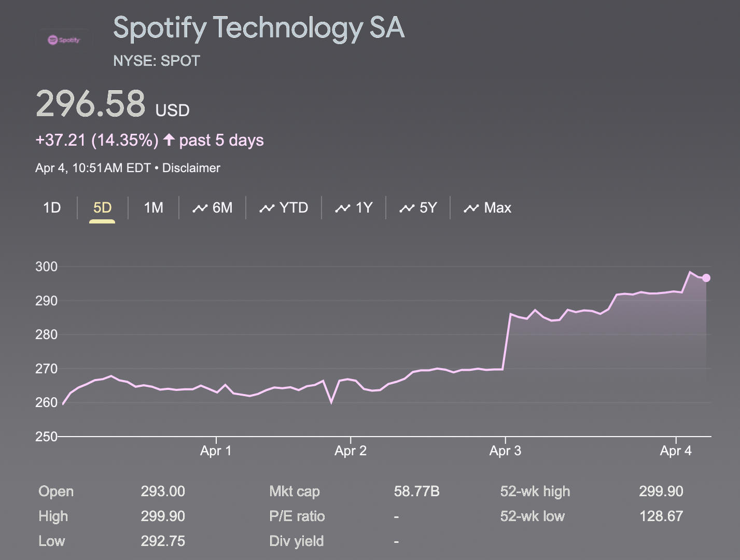Click the 250 y-axis label
This screenshot has width=740, height=560.
click(x=46, y=437)
